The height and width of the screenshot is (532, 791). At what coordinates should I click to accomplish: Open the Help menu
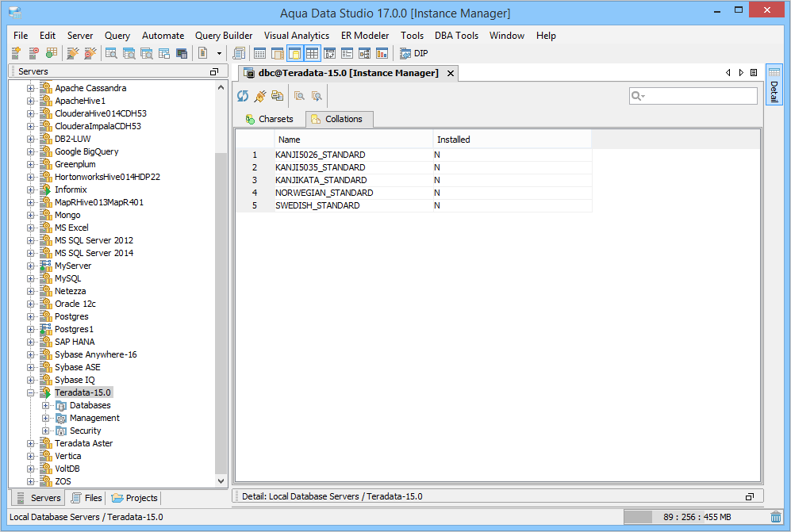point(546,36)
